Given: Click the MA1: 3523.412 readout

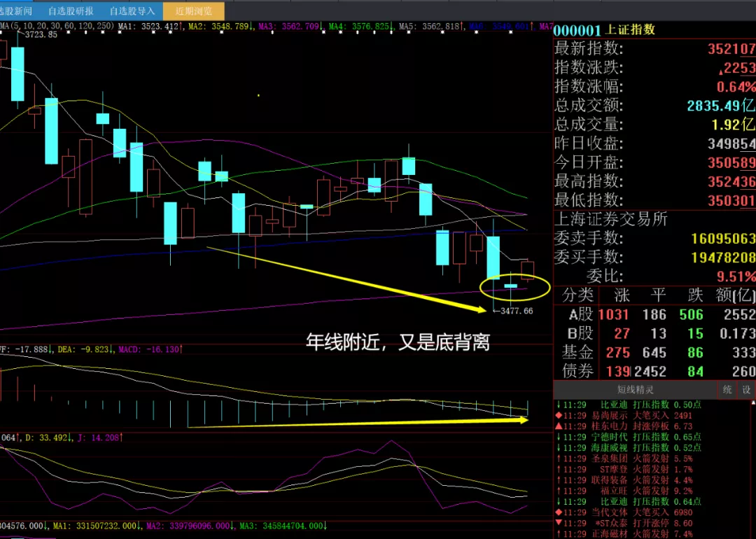Looking at the screenshot, I should (x=150, y=27).
